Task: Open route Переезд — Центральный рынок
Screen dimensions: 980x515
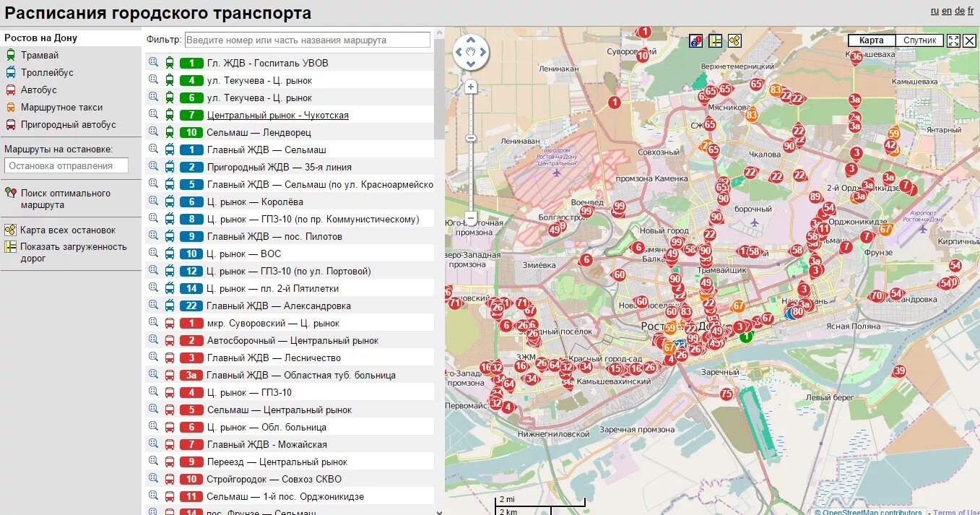Action: click(277, 462)
